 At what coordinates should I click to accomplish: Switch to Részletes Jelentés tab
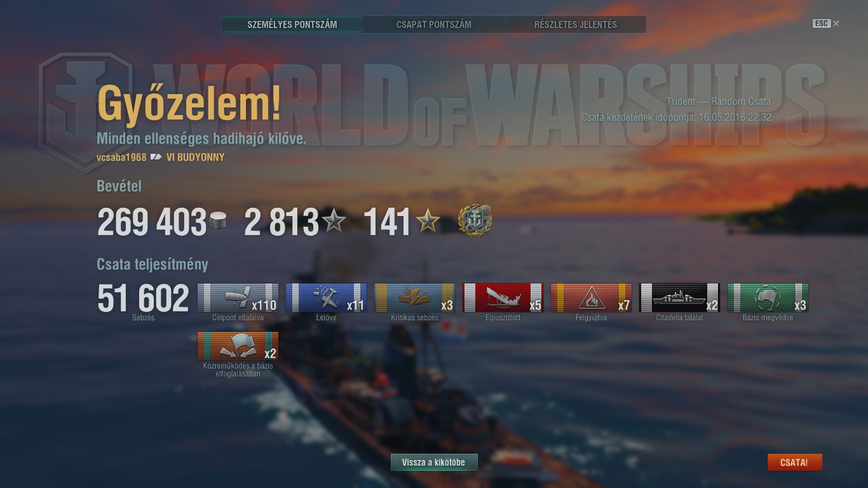coord(576,25)
